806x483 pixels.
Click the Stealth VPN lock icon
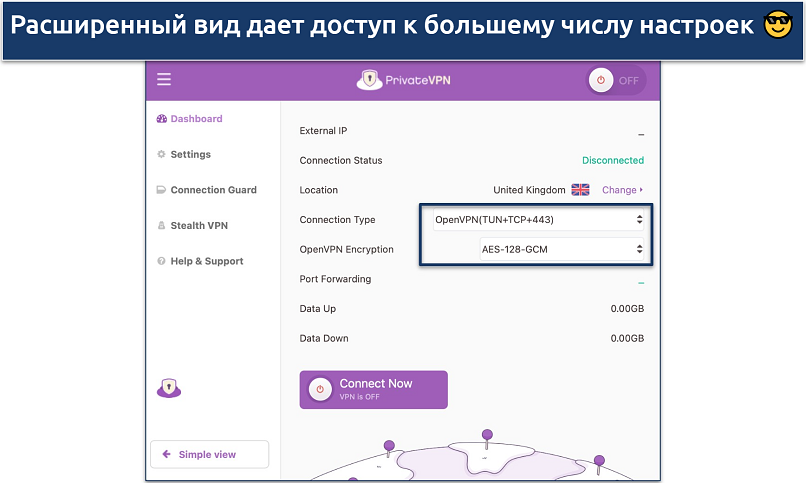161,226
